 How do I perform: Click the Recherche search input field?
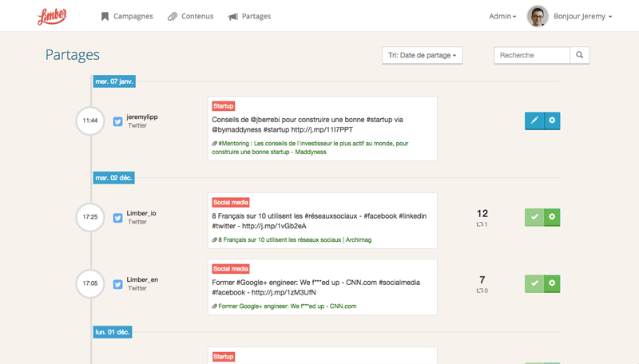tap(532, 55)
